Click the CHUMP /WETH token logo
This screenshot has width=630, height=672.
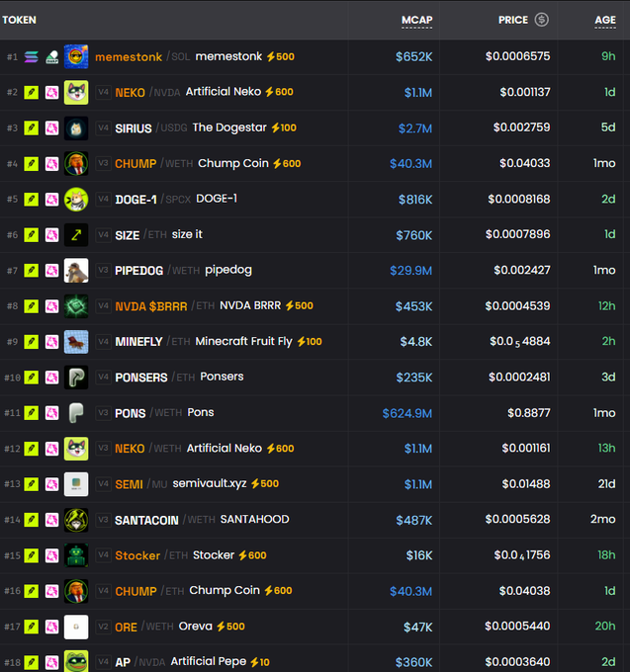click(76, 163)
